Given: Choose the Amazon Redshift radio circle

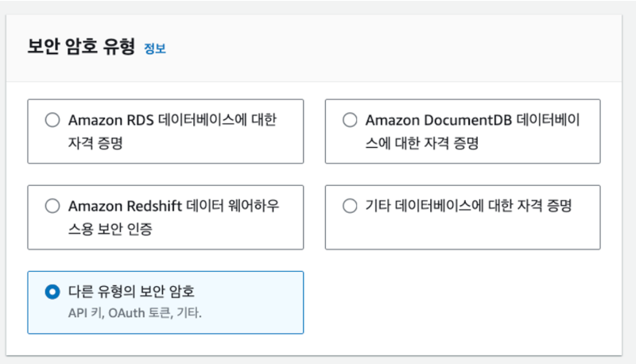Looking at the screenshot, I should [52, 206].
